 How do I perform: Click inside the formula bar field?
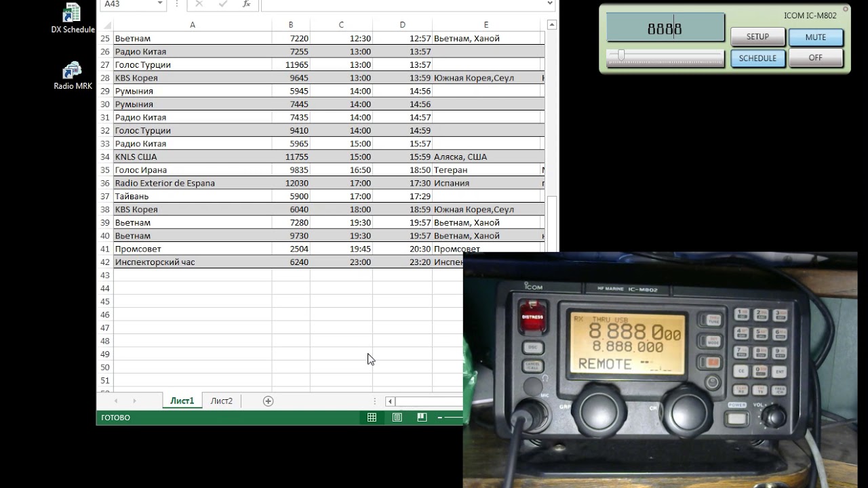pos(402,4)
